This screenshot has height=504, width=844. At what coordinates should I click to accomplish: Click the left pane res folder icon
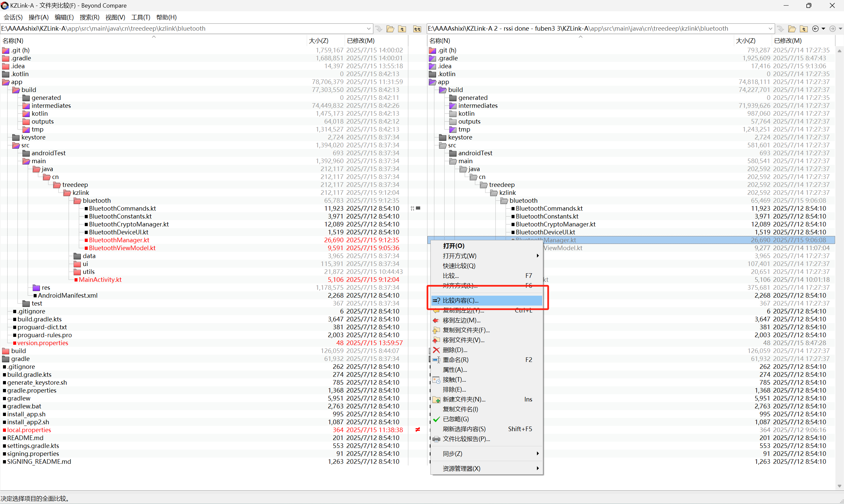point(36,288)
